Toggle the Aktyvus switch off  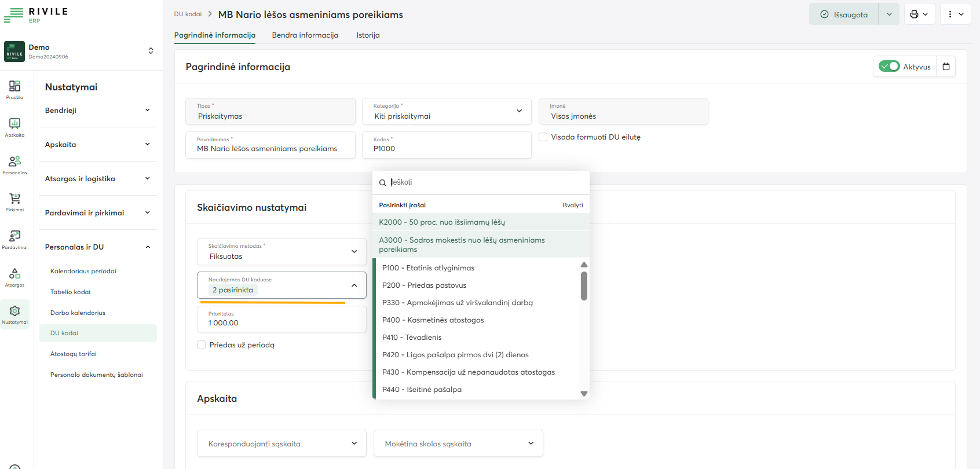pyautogui.click(x=889, y=67)
